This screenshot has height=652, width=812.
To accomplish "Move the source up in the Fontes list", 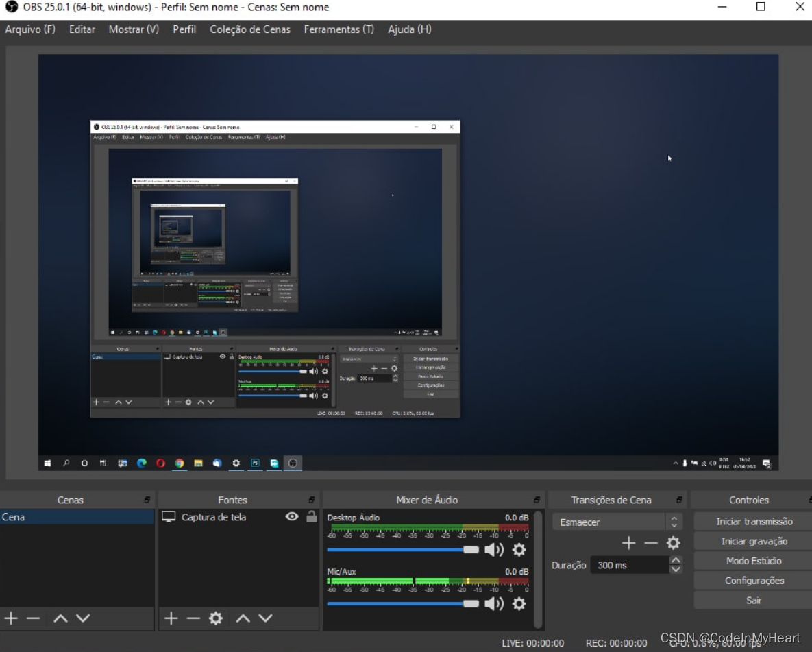I will 243,618.
